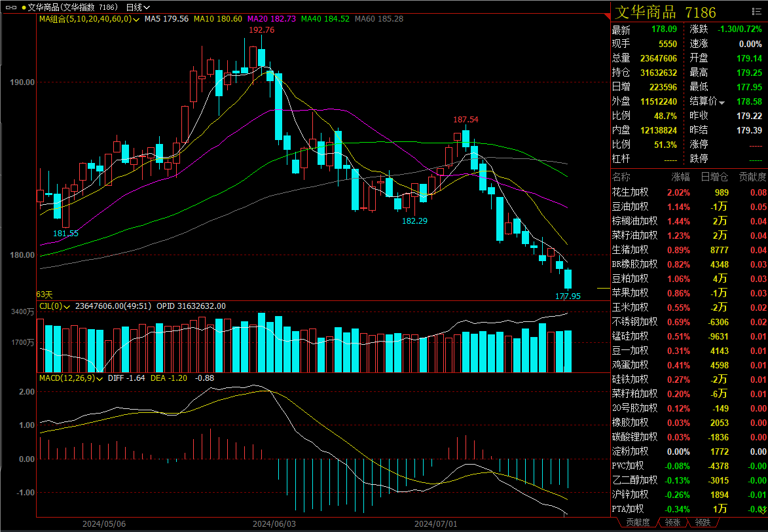Sort by the 涨幅 column header
768x532 pixels.
(680, 177)
